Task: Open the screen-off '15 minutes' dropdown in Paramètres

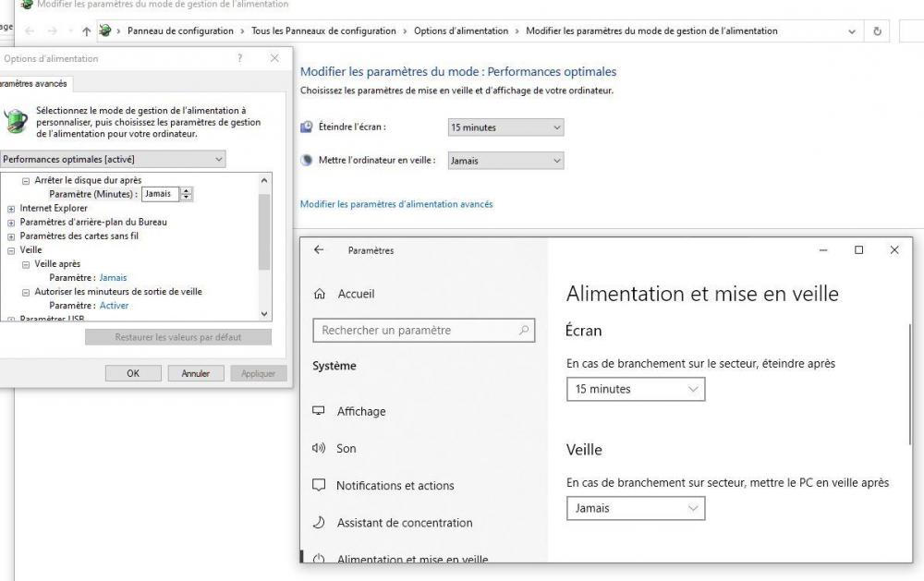Action: point(636,390)
